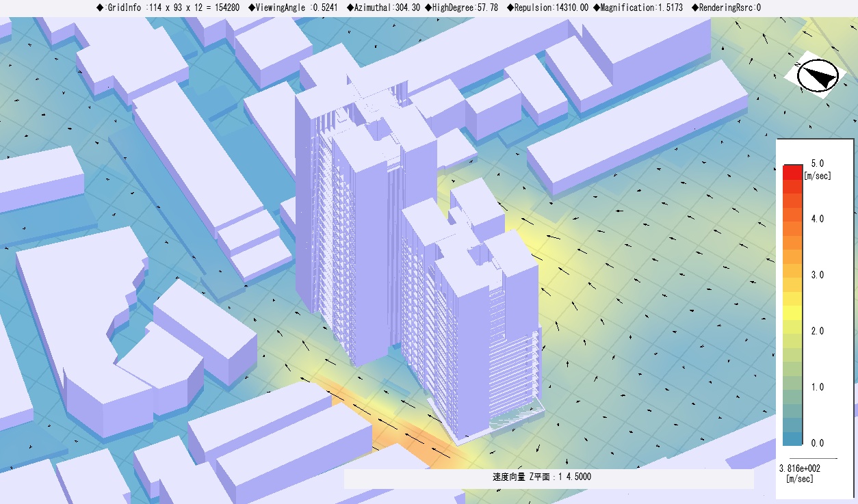Pick the yellow band in velocity legend

pyautogui.click(x=793, y=312)
